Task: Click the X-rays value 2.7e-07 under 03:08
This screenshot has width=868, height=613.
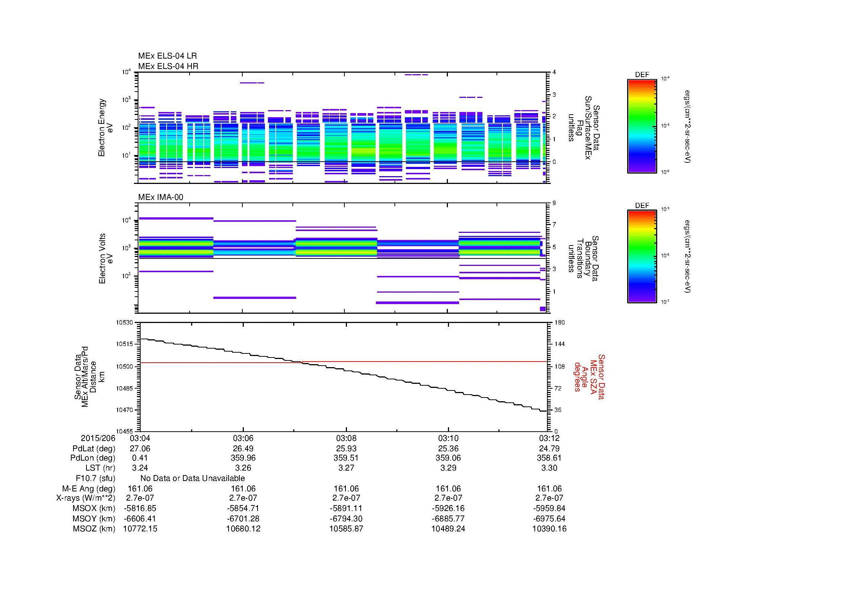Action: click(346, 498)
